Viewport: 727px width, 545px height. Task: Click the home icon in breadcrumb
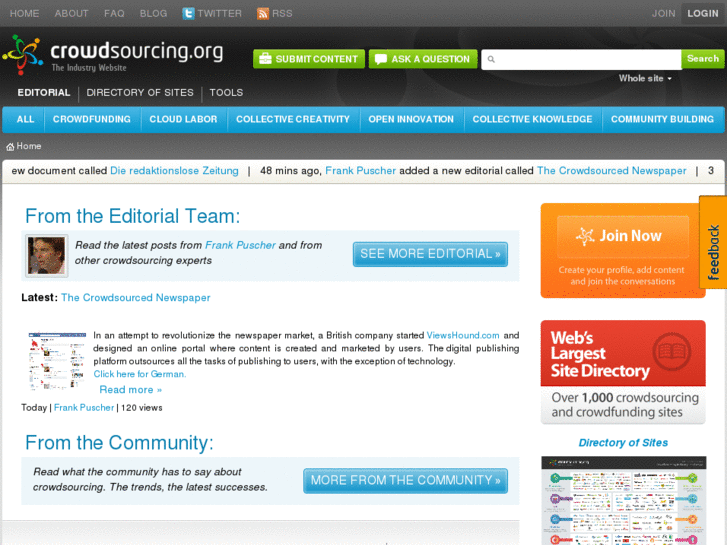point(10,147)
